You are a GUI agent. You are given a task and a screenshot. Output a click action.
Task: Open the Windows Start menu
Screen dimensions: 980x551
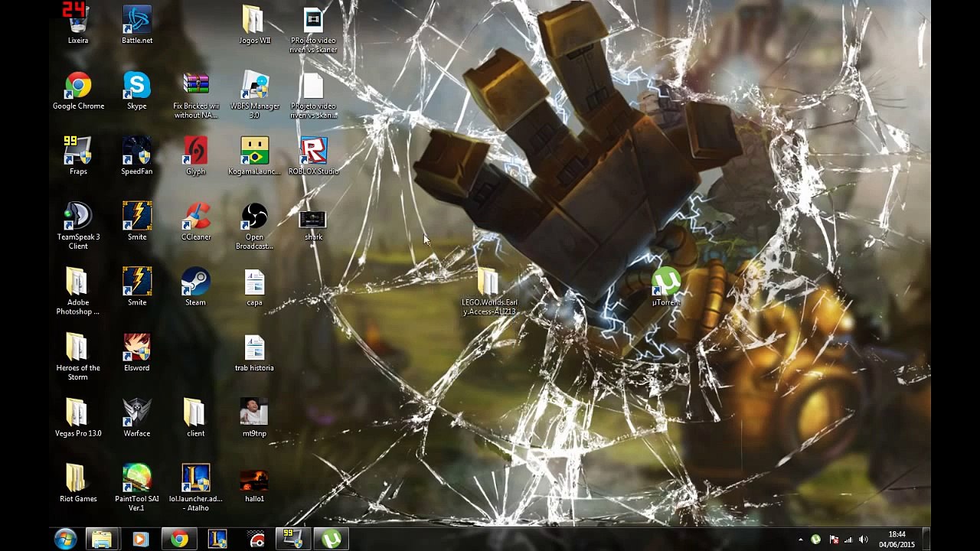click(x=65, y=540)
